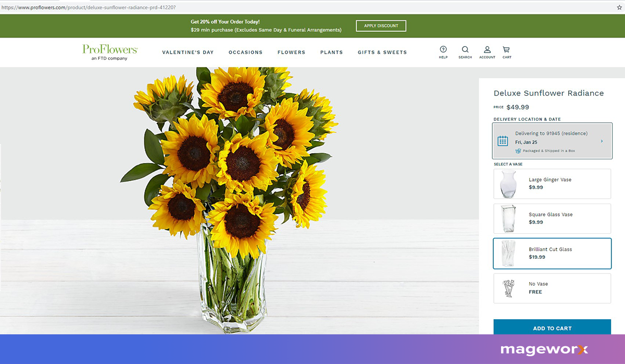Open the Occasions menu dropdown

pos(245,52)
